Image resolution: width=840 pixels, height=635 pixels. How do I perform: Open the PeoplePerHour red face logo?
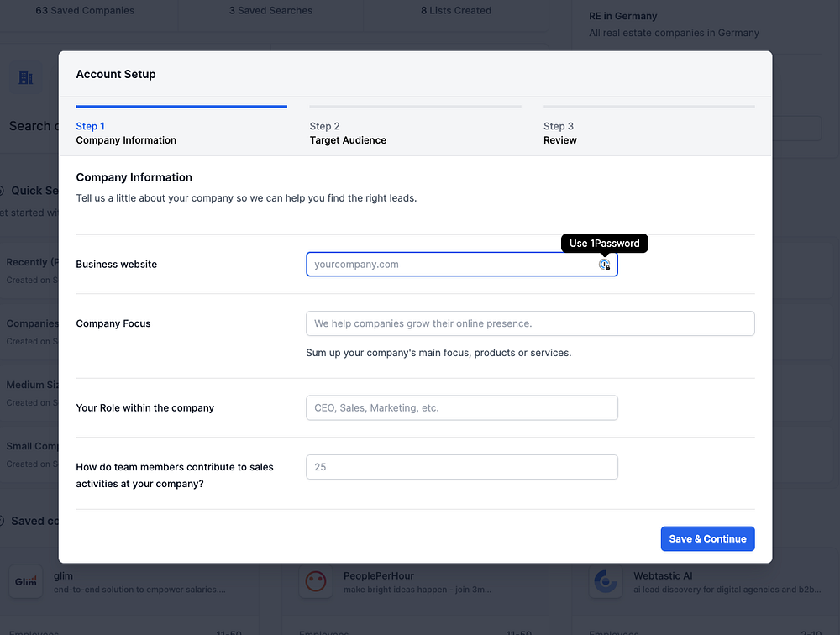[x=316, y=581]
